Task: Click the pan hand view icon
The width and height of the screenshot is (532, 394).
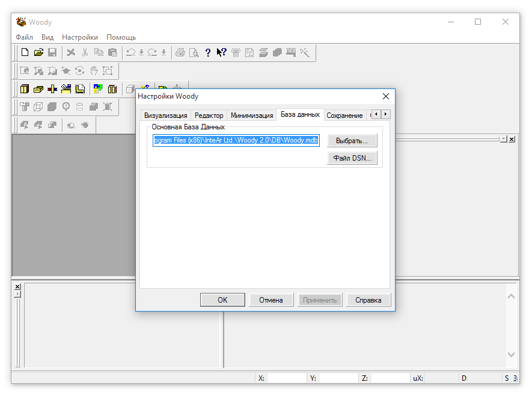Action: click(94, 70)
